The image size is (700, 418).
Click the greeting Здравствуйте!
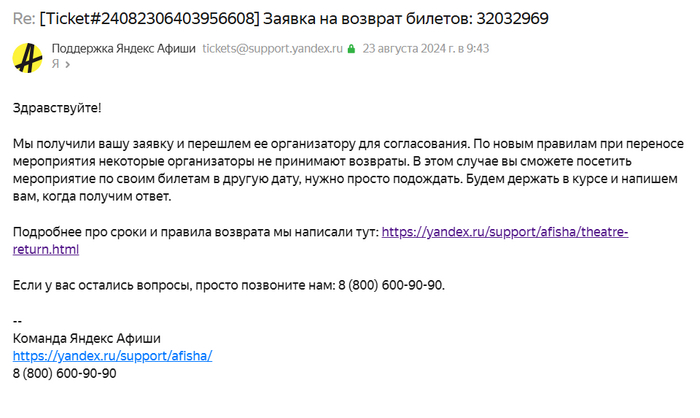tap(57, 106)
